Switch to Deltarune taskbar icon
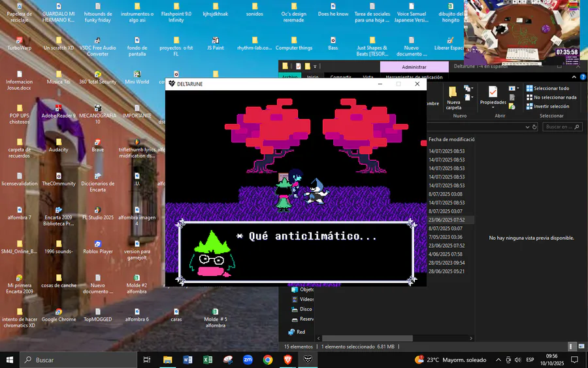This screenshot has width=588, height=368. coord(308,360)
